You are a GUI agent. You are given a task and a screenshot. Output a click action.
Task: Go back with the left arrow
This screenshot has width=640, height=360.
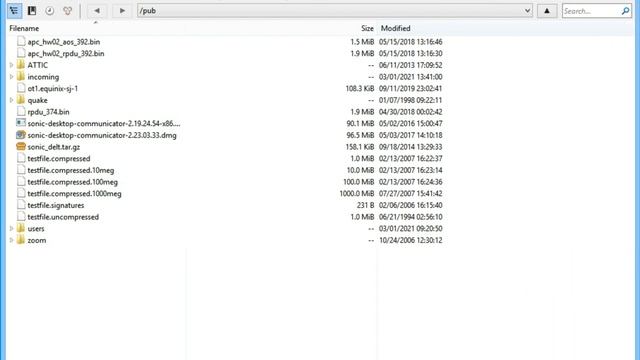97,11
